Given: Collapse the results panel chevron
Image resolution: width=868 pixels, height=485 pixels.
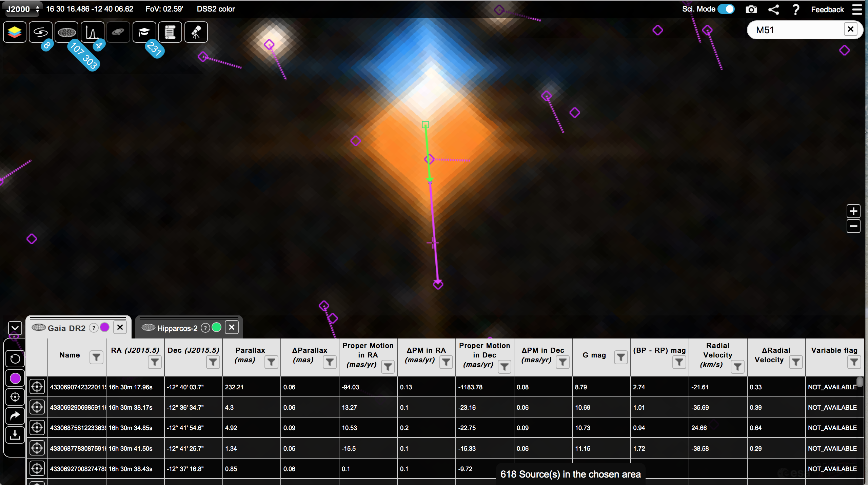Looking at the screenshot, I should point(15,328).
